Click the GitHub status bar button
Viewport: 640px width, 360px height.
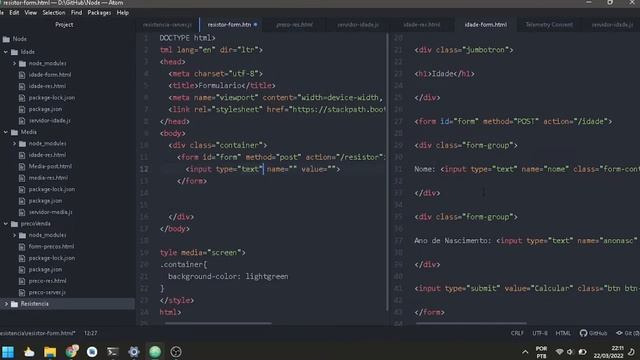[x=593, y=333]
